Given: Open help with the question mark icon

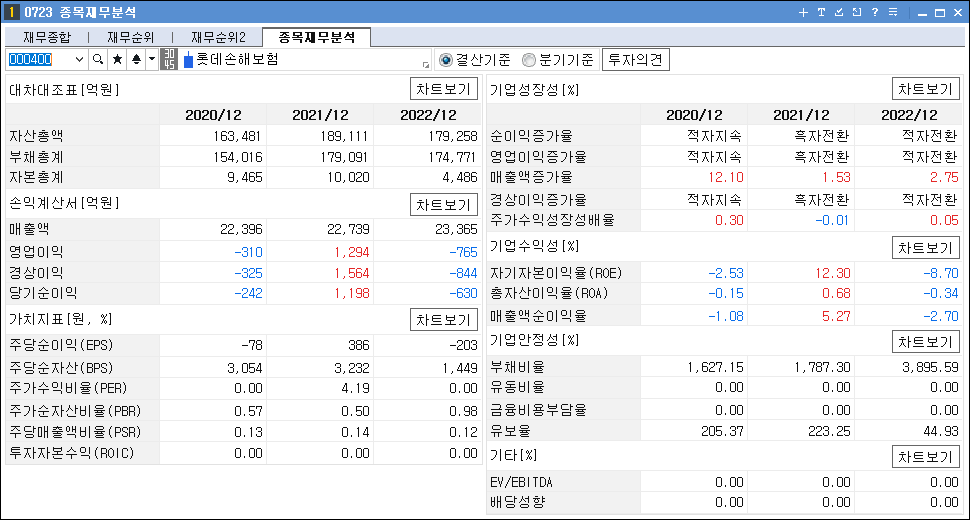Looking at the screenshot, I should (875, 12).
